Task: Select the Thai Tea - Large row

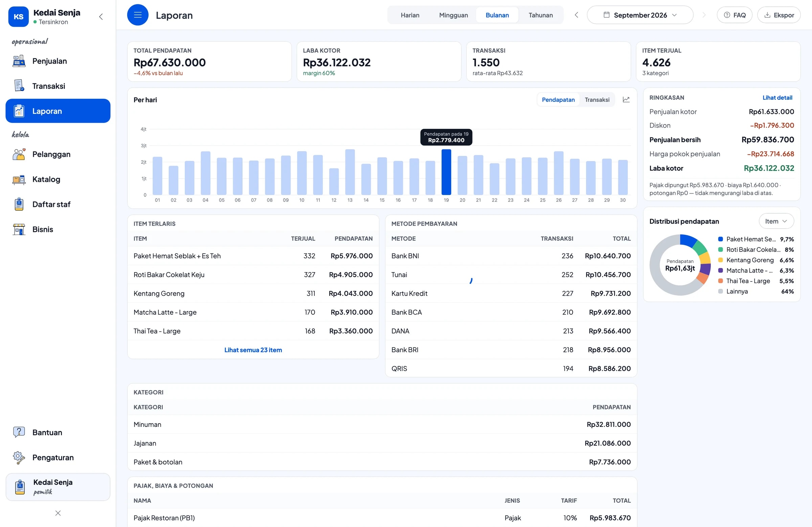Action: click(253, 331)
